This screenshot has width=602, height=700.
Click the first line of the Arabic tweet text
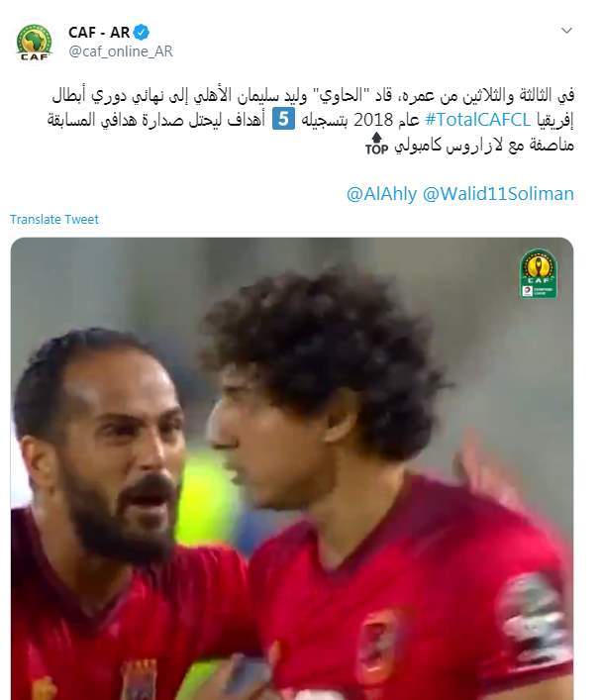(313, 95)
